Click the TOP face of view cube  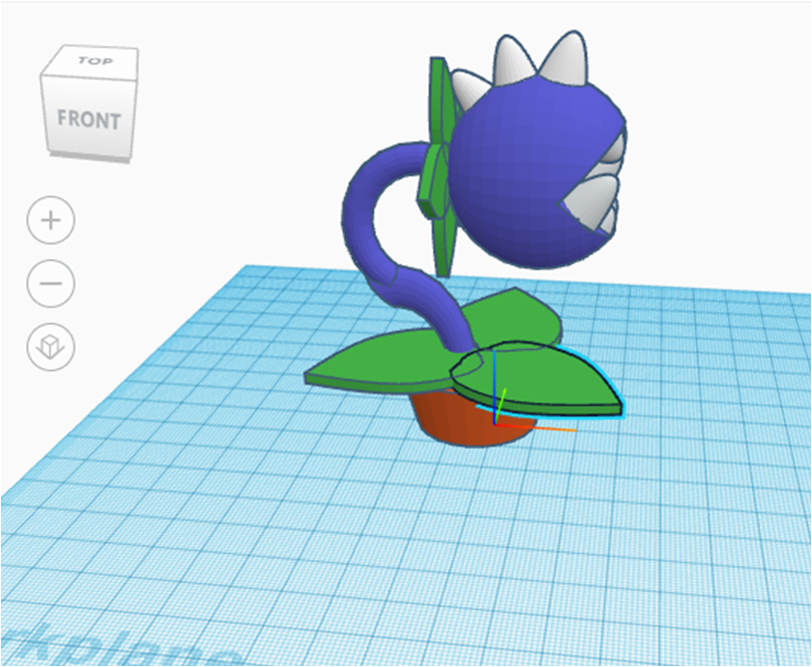(x=97, y=62)
